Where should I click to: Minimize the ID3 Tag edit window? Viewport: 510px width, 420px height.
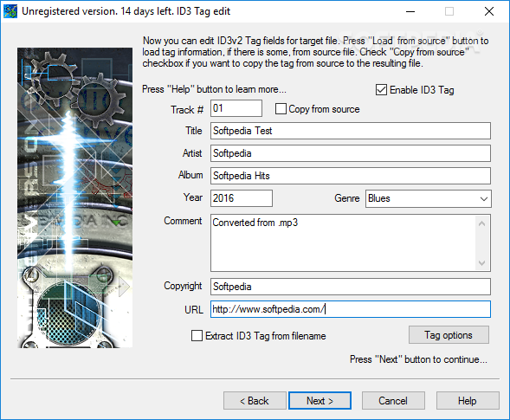(410, 11)
